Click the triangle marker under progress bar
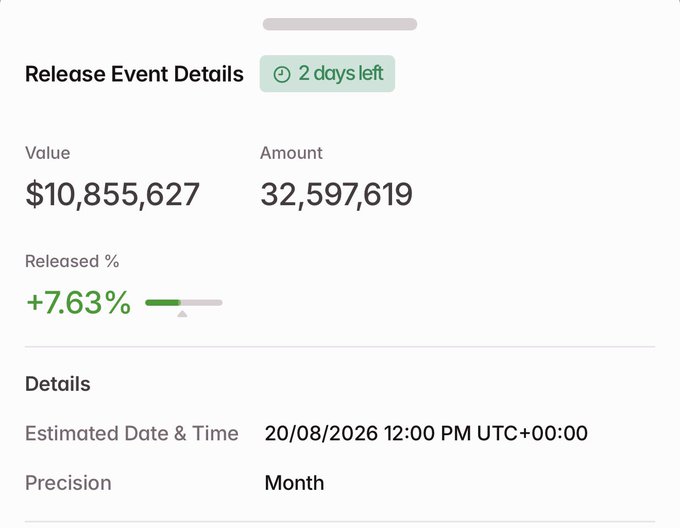 182,314
